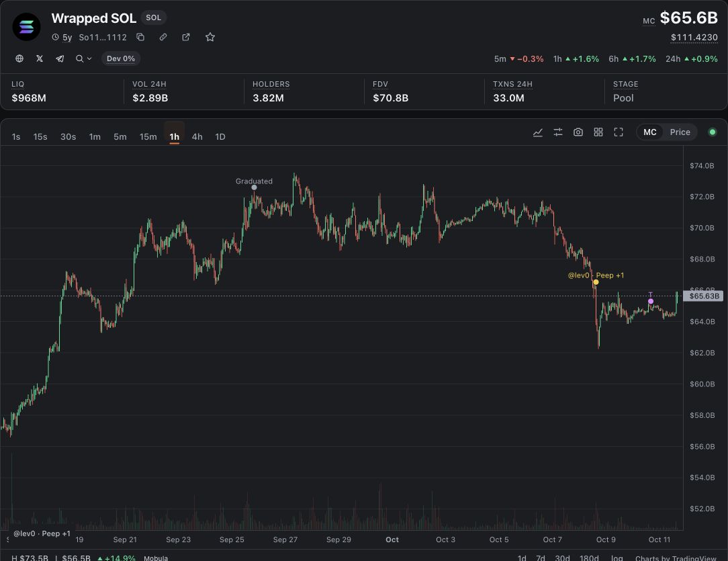Click the 24h +0.9% change stat
The image size is (728, 561).
point(691,59)
